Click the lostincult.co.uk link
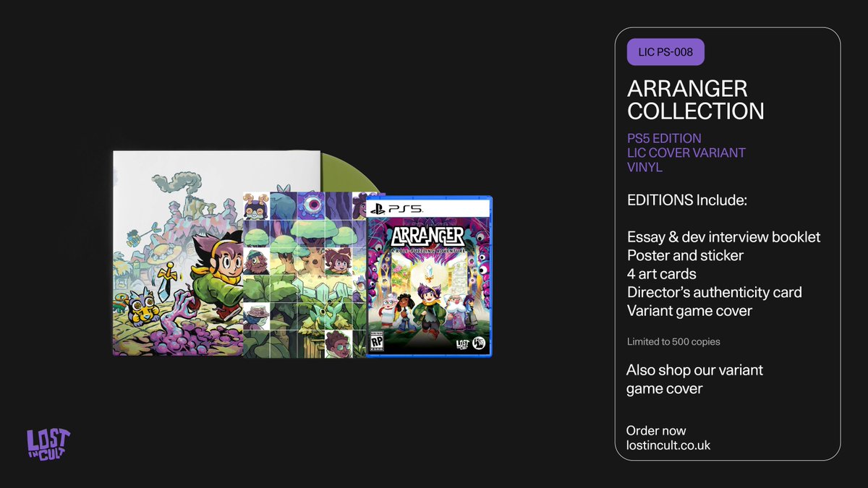 [668, 445]
